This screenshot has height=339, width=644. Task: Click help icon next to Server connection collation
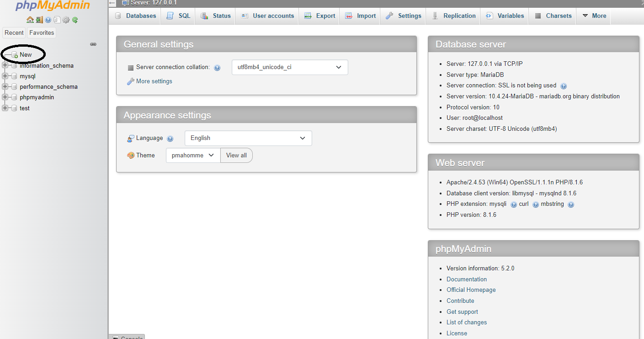point(217,68)
